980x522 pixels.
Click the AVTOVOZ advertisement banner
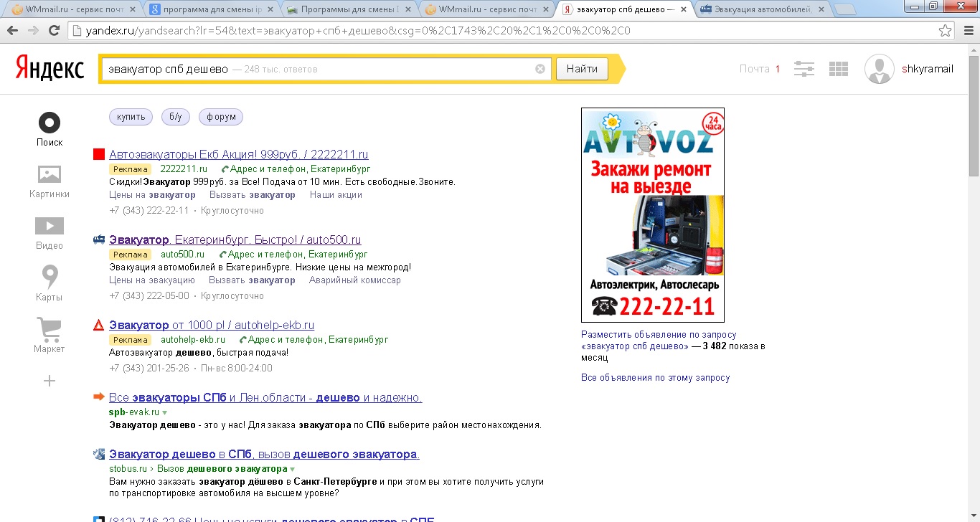tap(653, 215)
